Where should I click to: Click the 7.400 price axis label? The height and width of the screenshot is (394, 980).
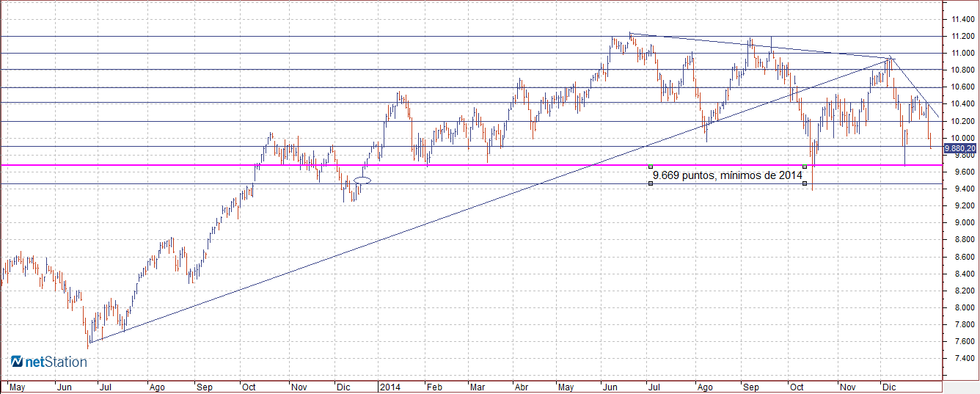point(965,358)
